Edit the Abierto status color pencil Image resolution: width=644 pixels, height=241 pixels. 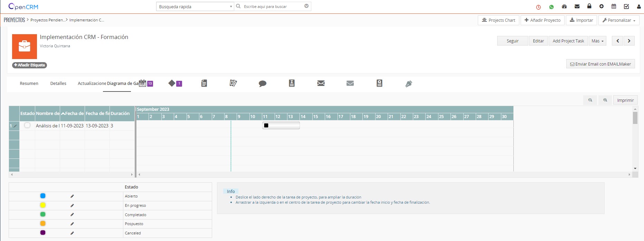[x=72, y=196]
